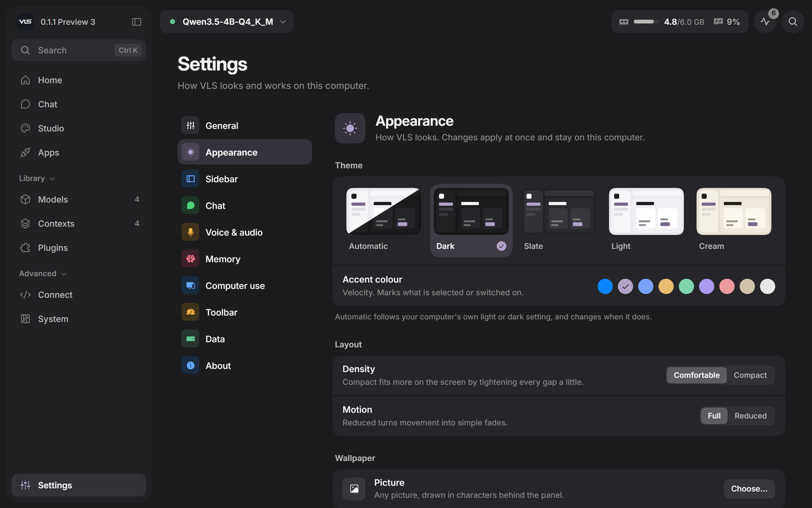The height and width of the screenshot is (508, 812).
Task: Open Apps via the rocket icon
Action: (79, 152)
